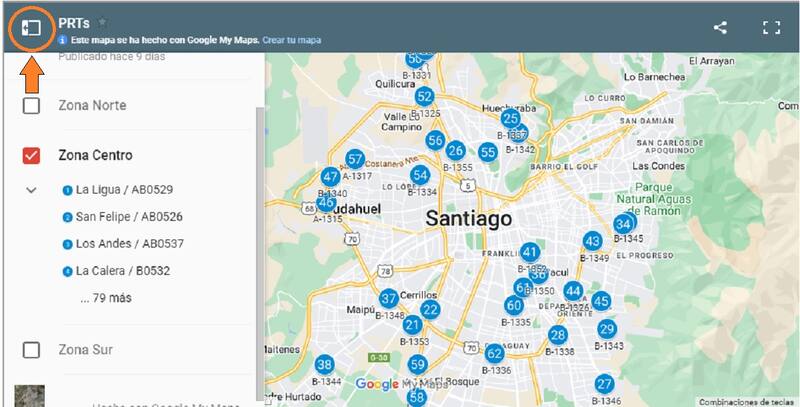800x407 pixels.
Task: Click the satellite map thumbnail at bottom-left
Action: [x=30, y=396]
